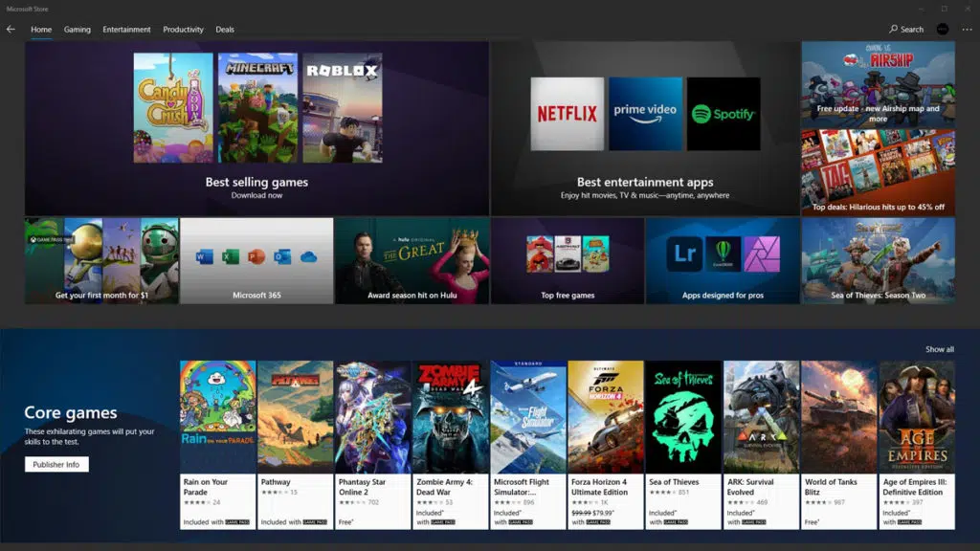Open the three-dot more options menu
The image size is (980, 551).
(x=967, y=29)
